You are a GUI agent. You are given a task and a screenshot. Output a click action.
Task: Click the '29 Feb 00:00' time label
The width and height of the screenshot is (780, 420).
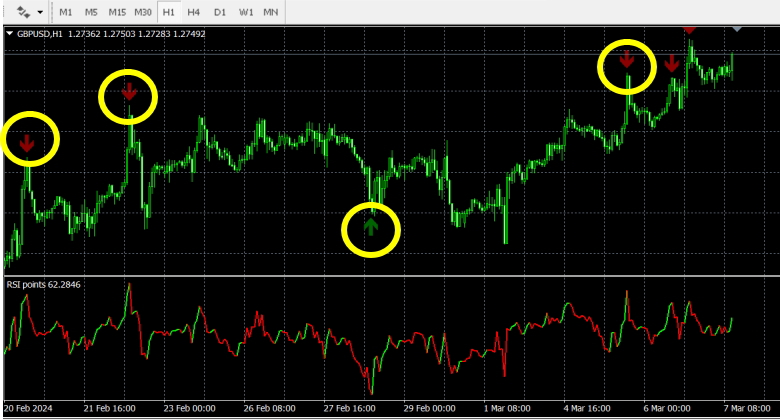[x=429, y=409]
